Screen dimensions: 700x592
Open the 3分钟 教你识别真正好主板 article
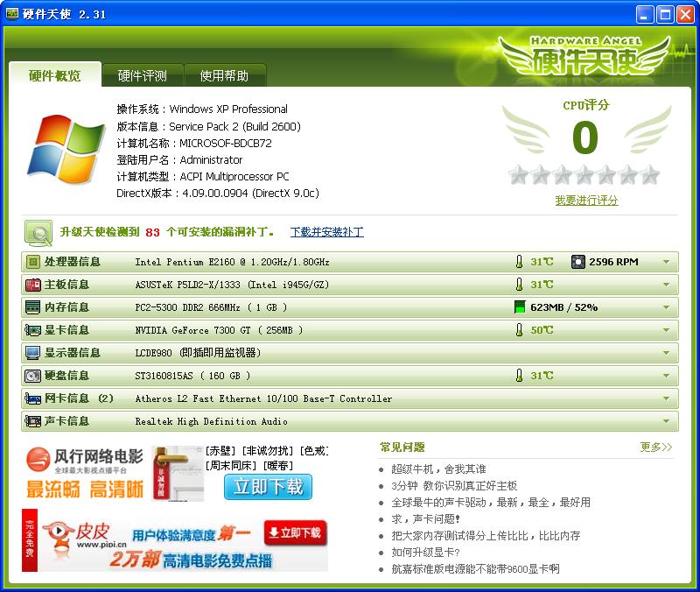click(x=454, y=486)
